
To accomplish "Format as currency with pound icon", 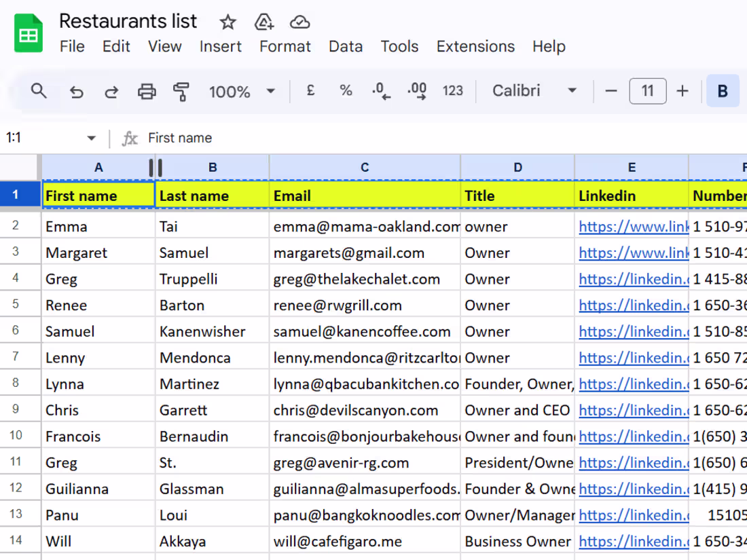I will tap(310, 90).
